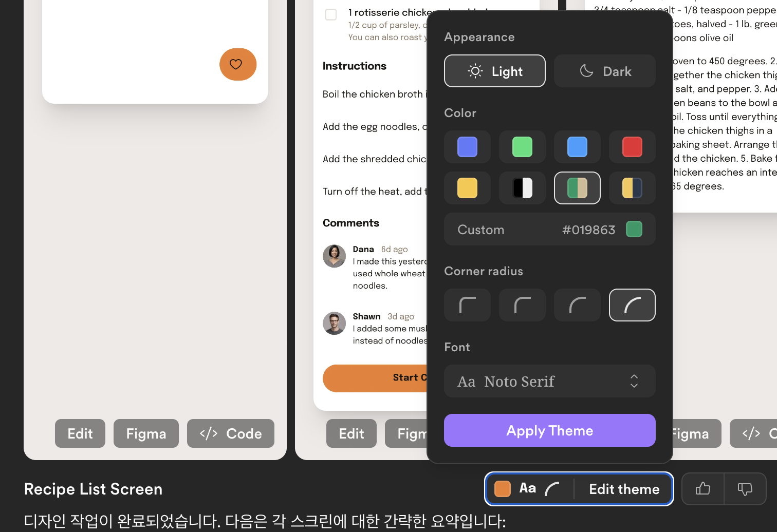Click Dana's avatar in the comments

[334, 256]
